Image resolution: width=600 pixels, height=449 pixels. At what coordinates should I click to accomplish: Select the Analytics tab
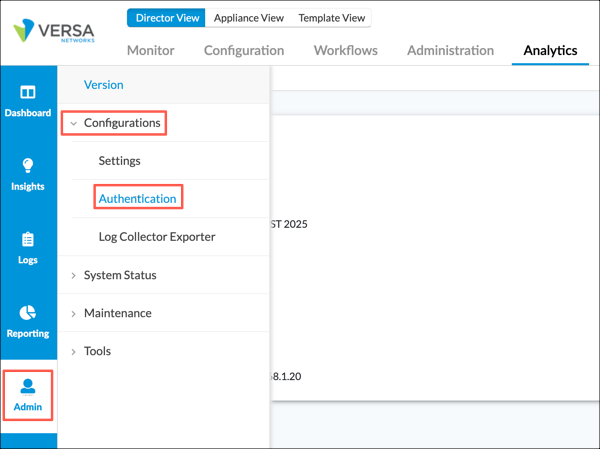(550, 50)
